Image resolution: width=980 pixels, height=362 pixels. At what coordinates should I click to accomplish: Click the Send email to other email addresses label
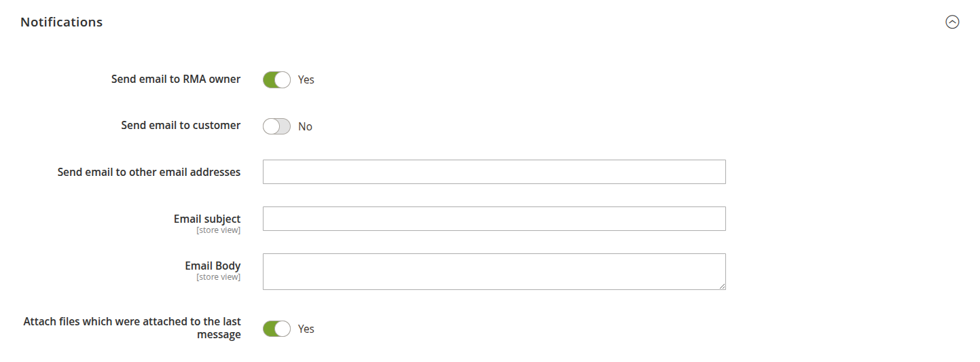[x=149, y=172]
